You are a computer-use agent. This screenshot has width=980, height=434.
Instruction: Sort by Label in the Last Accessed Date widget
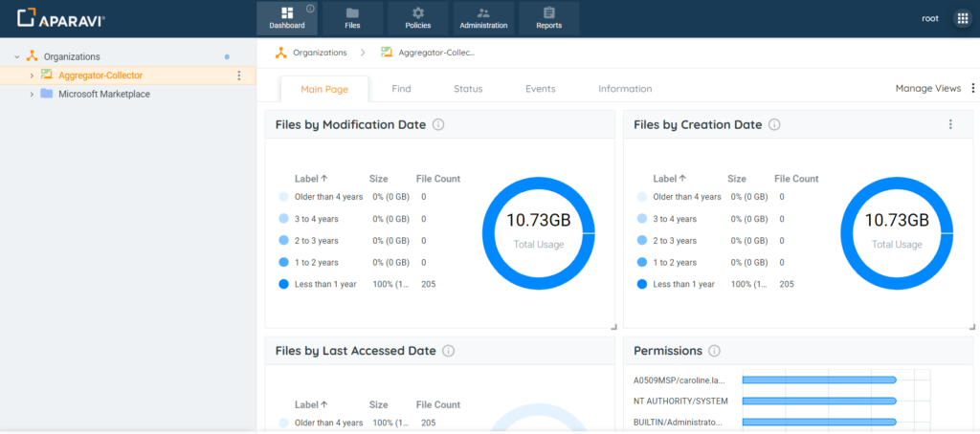click(x=311, y=404)
